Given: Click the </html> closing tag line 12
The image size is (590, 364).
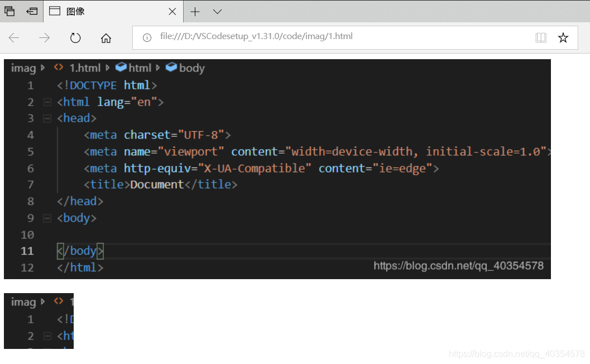Looking at the screenshot, I should click(x=80, y=267).
